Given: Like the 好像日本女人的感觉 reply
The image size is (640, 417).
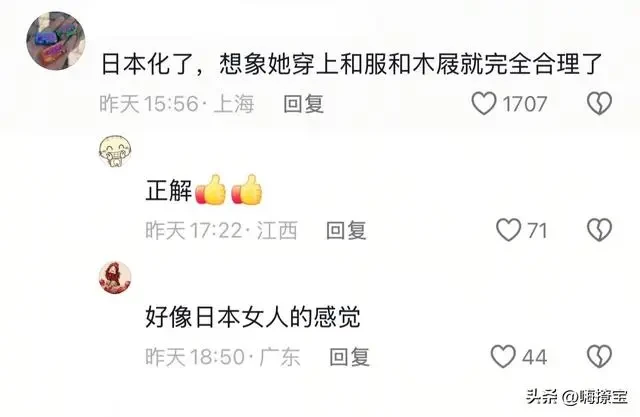Looking at the screenshot, I should tap(503, 356).
